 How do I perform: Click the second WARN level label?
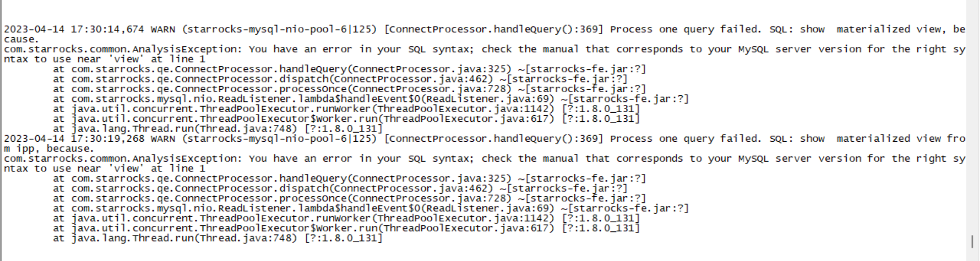(x=163, y=139)
